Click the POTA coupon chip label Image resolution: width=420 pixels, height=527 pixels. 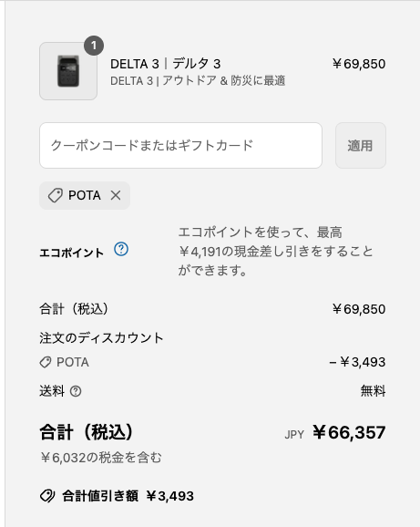pos(85,195)
